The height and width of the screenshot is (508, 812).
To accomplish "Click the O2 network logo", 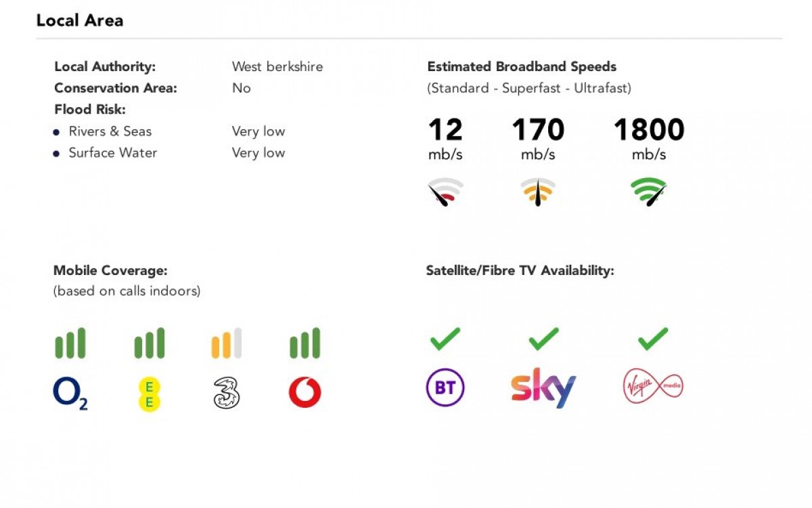I will [x=70, y=394].
